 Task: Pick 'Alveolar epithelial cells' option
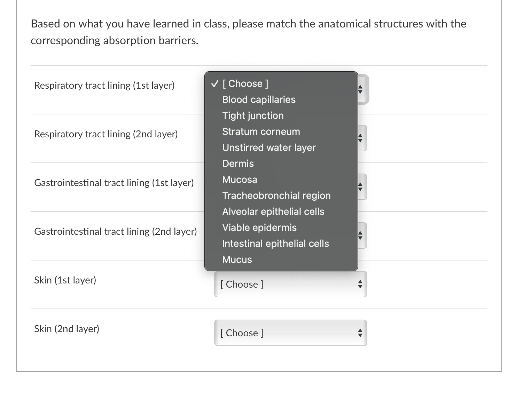(273, 211)
